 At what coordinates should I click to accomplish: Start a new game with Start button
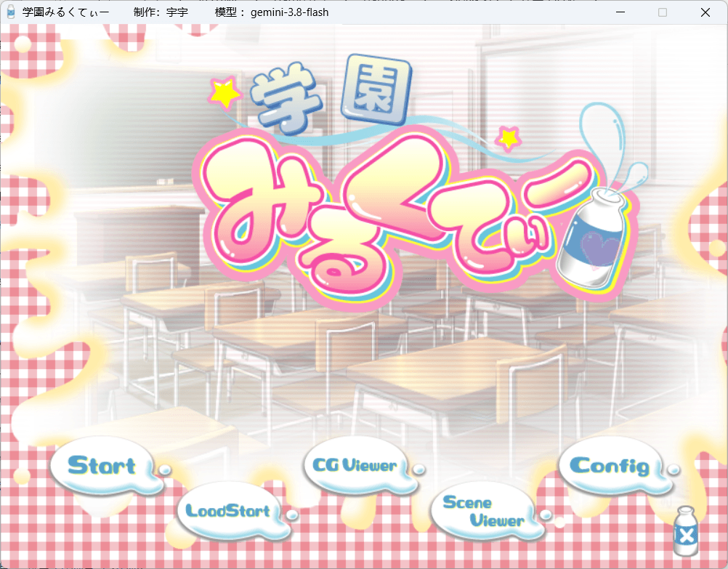click(106, 466)
